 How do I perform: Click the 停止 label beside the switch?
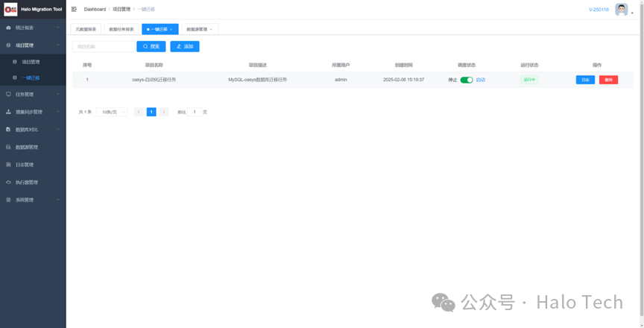(x=452, y=80)
